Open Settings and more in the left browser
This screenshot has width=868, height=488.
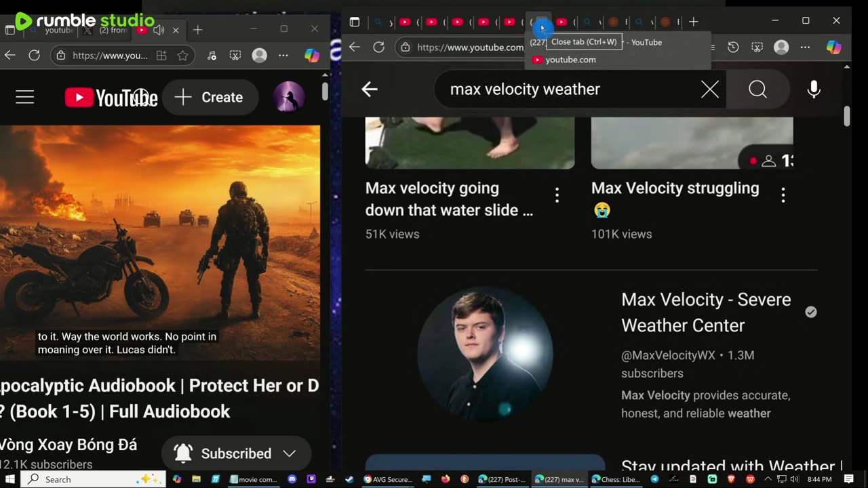(x=283, y=56)
